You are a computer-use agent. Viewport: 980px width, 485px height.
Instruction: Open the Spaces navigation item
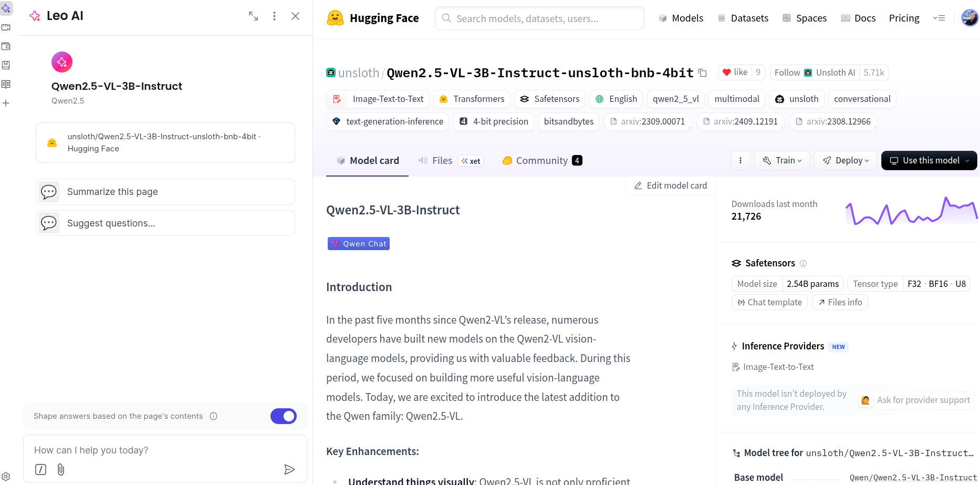pyautogui.click(x=805, y=18)
